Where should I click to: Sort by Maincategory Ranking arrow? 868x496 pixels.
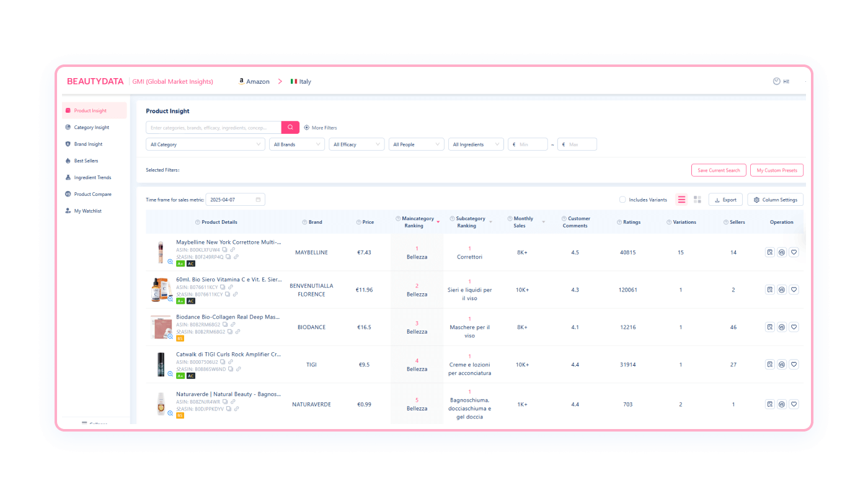pos(438,222)
